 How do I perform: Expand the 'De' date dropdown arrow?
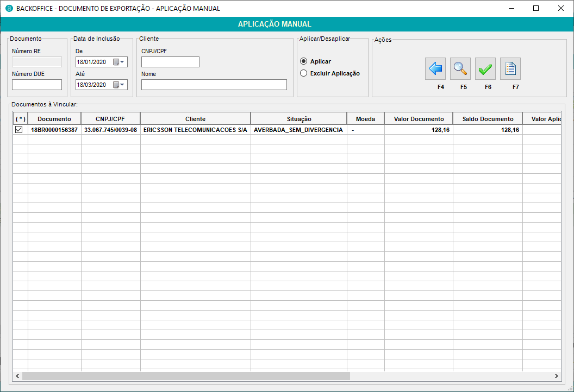coord(122,62)
